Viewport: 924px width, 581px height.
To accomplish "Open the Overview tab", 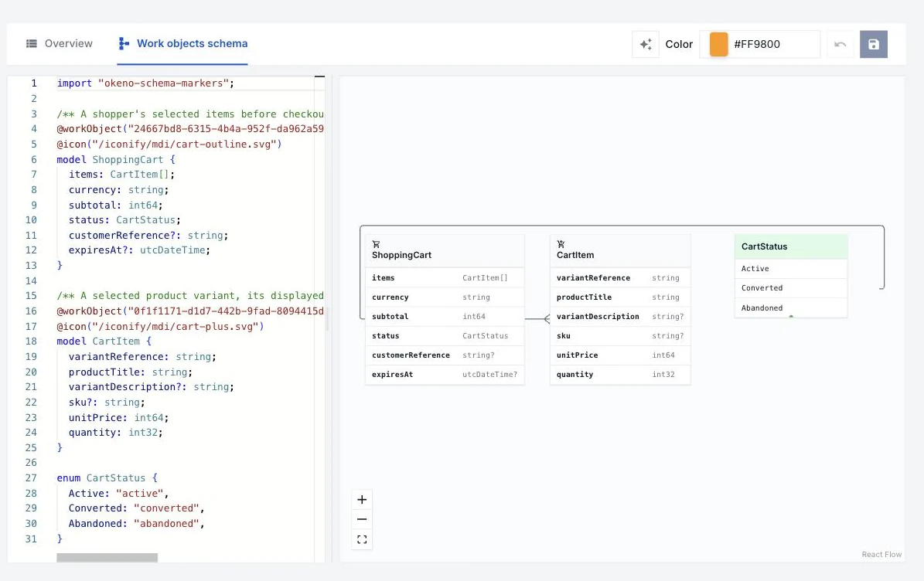I will click(60, 43).
